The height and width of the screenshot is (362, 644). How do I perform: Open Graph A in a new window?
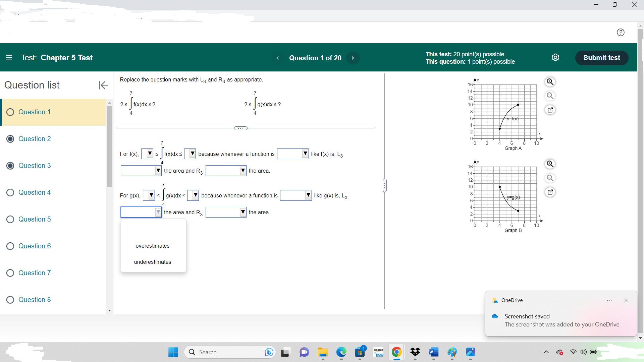coord(550,110)
